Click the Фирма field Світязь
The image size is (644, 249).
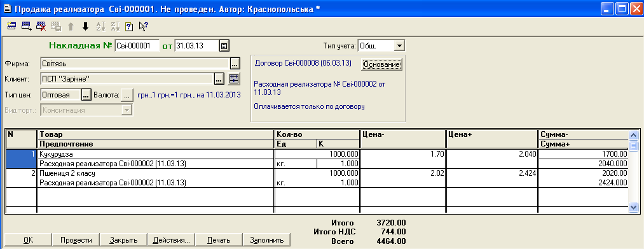(x=135, y=64)
